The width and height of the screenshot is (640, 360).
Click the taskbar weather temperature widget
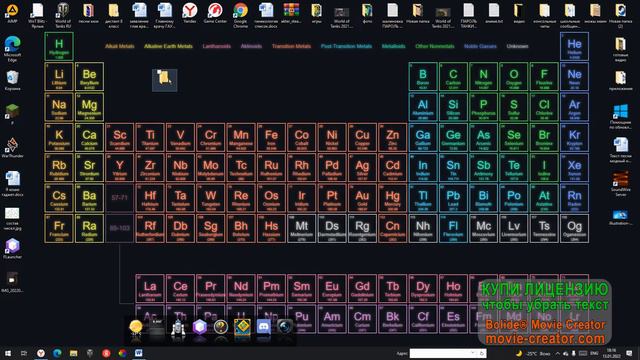(533, 353)
